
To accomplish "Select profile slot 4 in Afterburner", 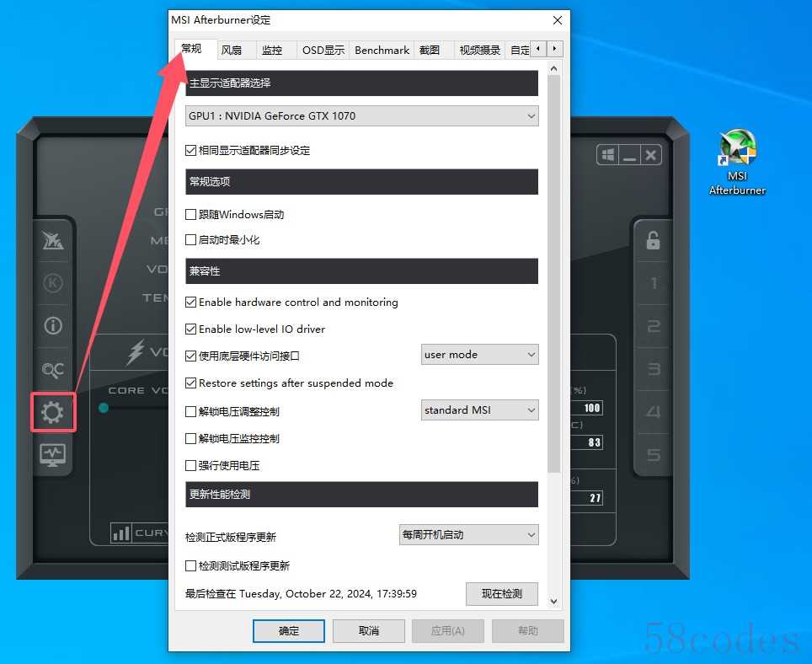I will tap(654, 412).
